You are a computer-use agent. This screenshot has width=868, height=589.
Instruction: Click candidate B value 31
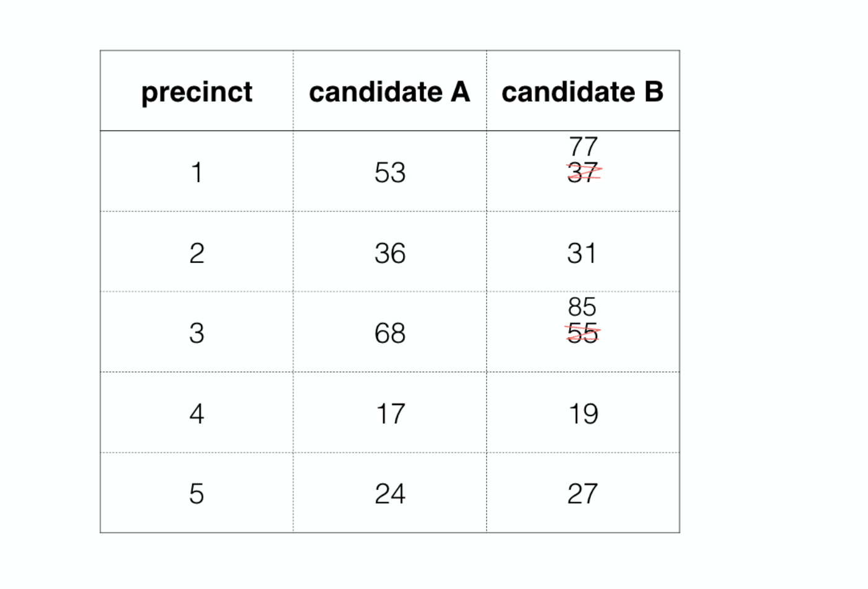(582, 253)
